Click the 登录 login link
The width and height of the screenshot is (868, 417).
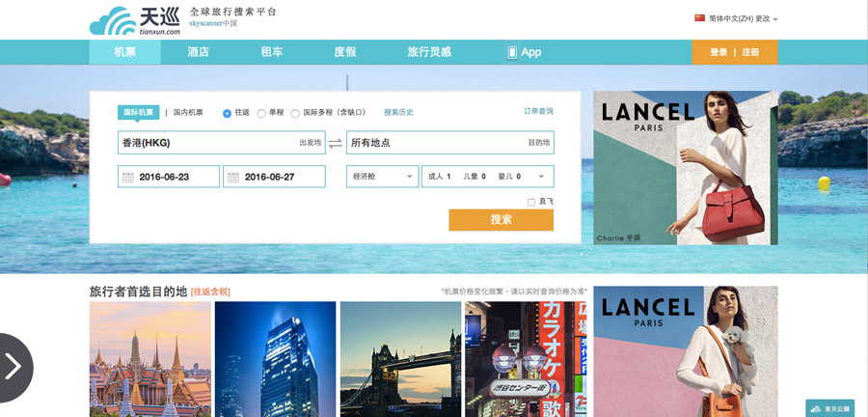tap(719, 52)
